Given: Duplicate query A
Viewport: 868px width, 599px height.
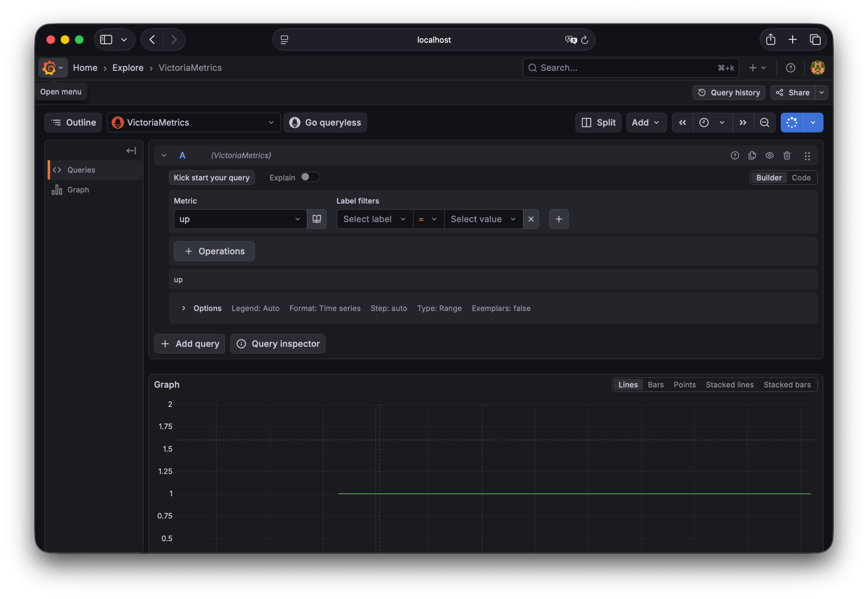Looking at the screenshot, I should click(752, 156).
